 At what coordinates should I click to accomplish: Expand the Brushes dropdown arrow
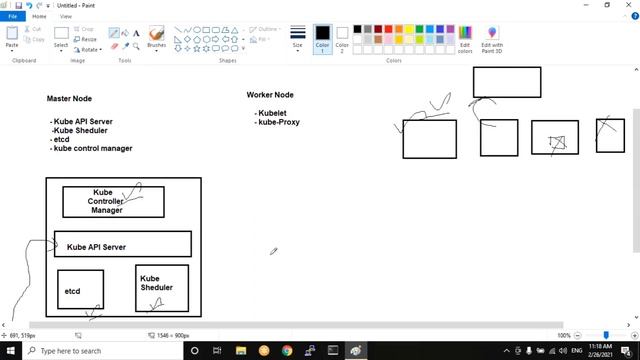[x=156, y=51]
